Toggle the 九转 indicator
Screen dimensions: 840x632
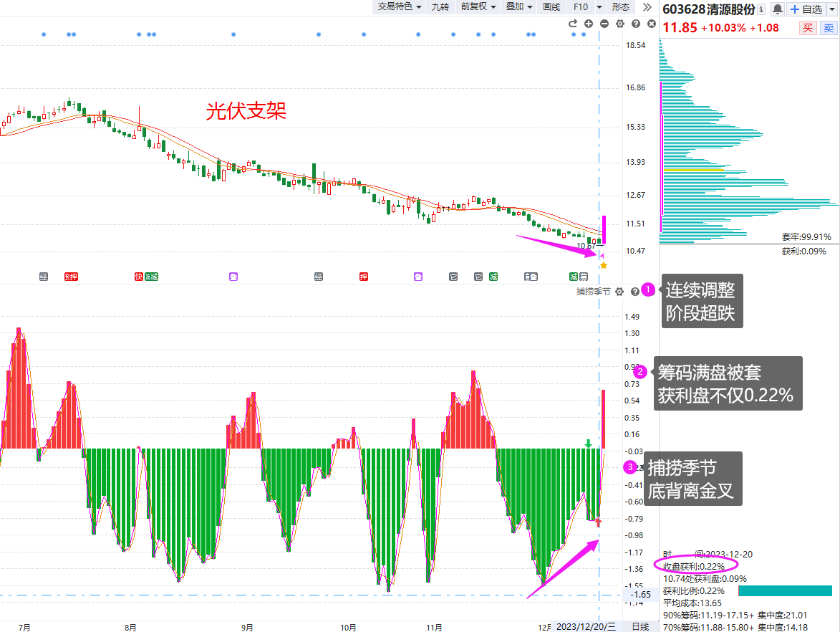click(440, 6)
